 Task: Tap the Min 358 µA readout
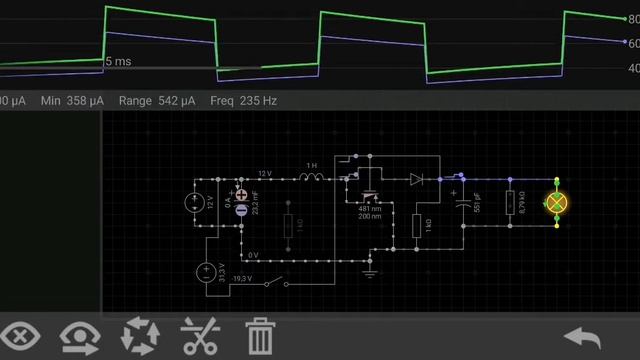(x=72, y=101)
